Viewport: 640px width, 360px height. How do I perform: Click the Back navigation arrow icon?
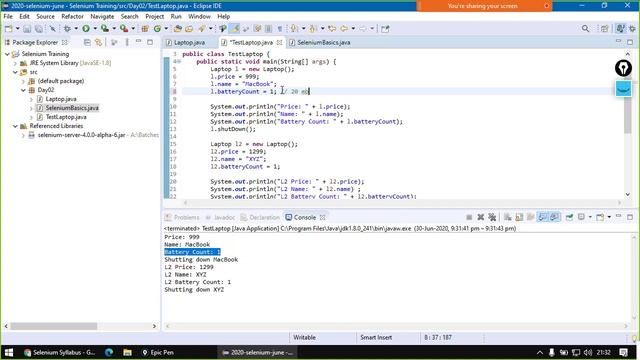344,29
